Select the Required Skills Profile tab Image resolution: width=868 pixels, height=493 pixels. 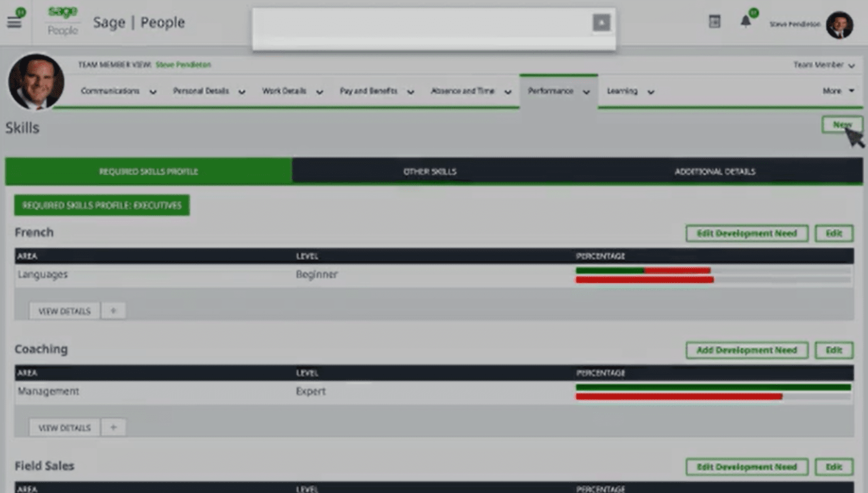click(148, 172)
